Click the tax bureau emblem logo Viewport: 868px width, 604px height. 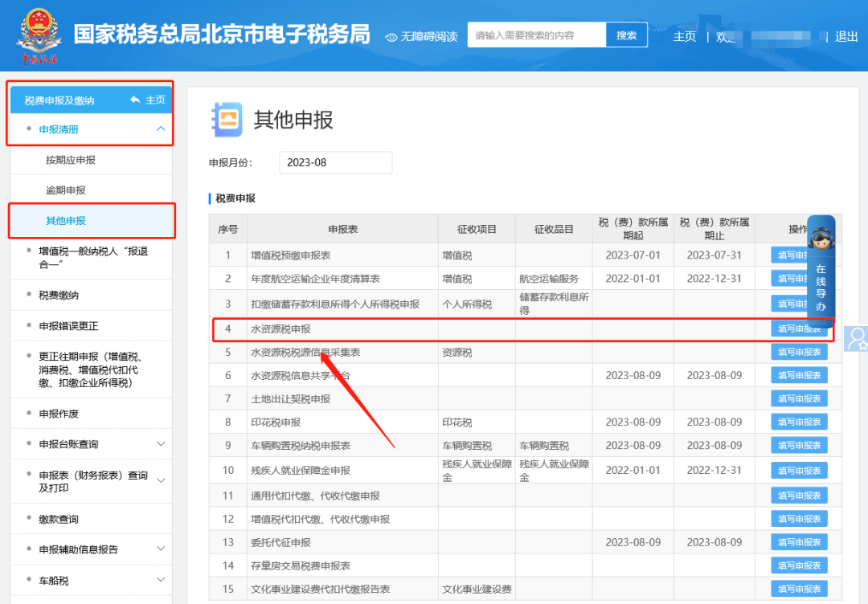(39, 37)
